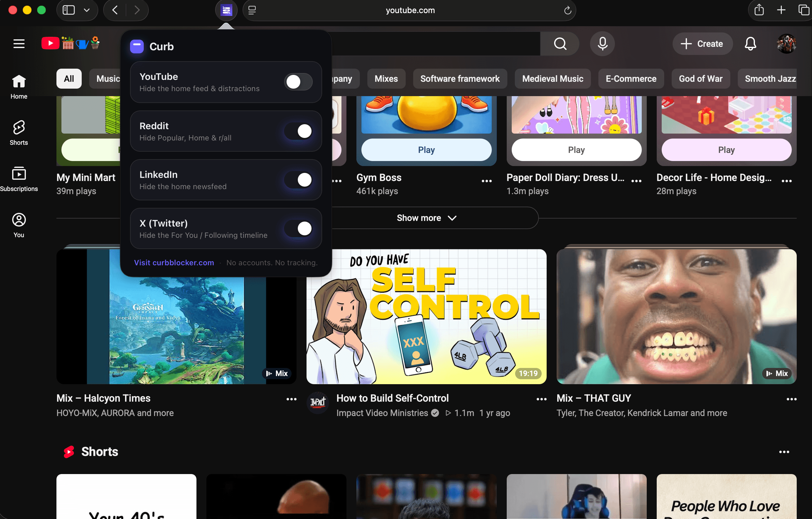This screenshot has width=812, height=519.
Task: Open the Self-Control video thumbnail
Action: point(426,316)
